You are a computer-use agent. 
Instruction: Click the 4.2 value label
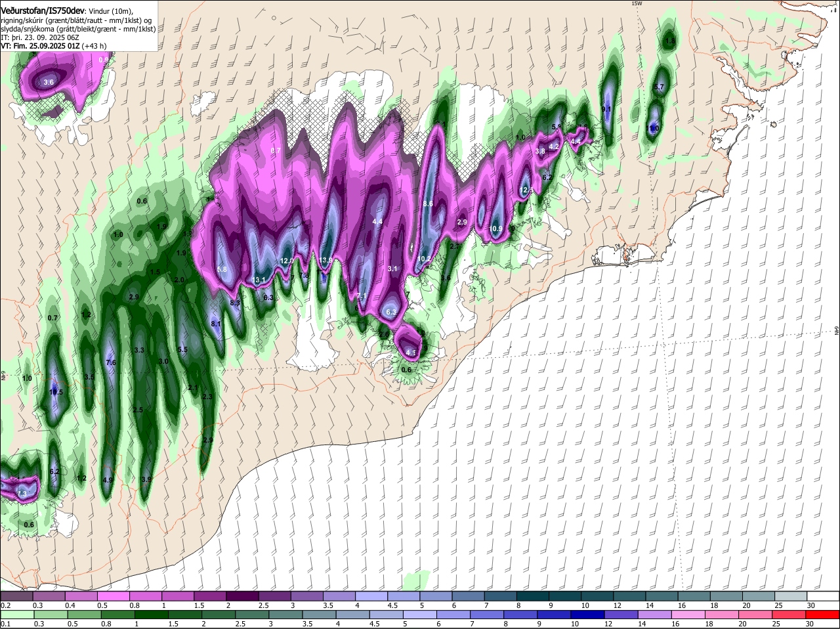(x=553, y=146)
